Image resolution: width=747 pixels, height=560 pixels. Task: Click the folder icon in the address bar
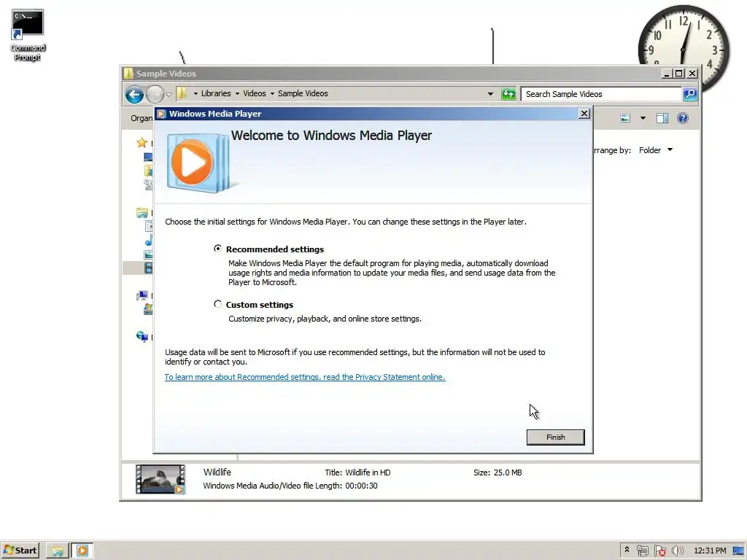[182, 93]
